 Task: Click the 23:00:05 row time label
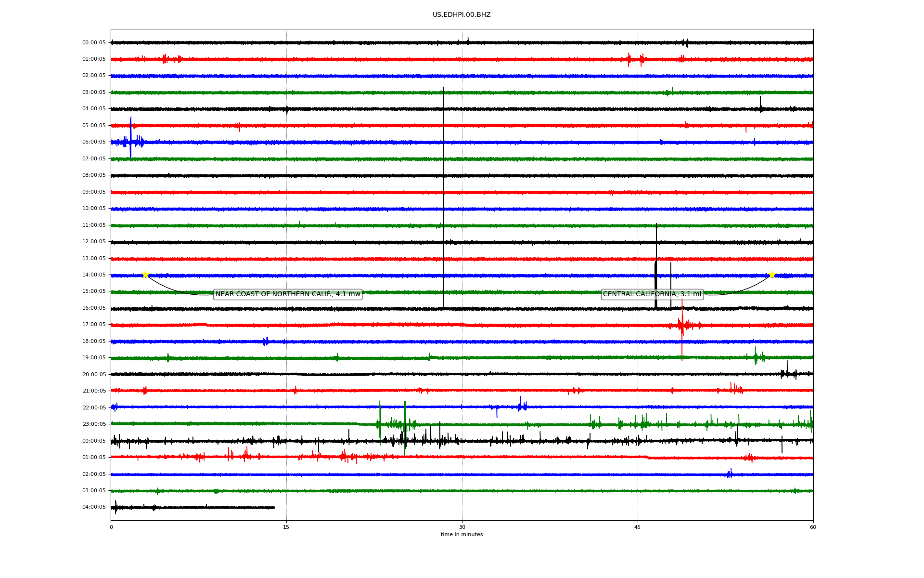point(94,424)
